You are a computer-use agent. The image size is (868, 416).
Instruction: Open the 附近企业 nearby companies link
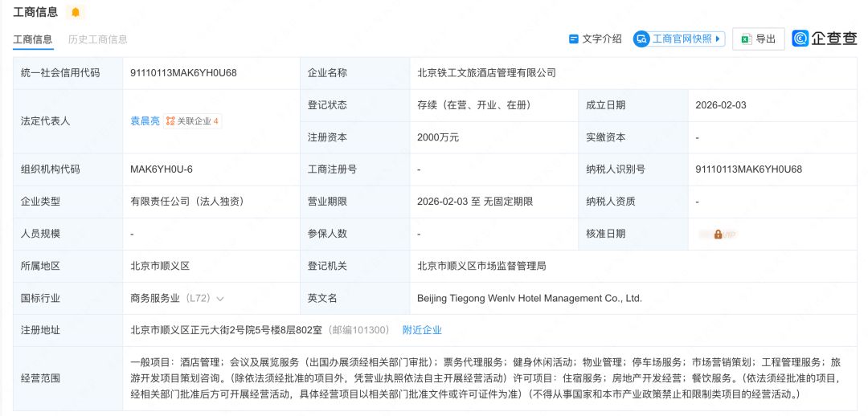422,330
